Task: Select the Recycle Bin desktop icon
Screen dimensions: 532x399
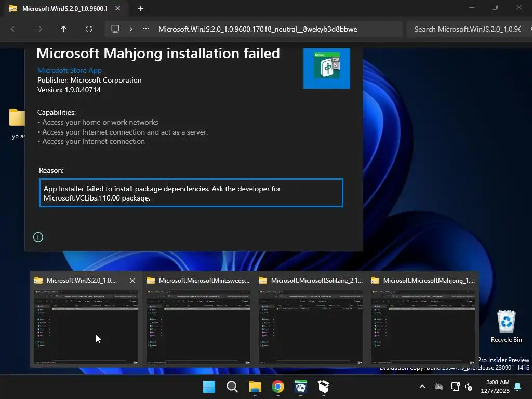Action: (x=506, y=326)
